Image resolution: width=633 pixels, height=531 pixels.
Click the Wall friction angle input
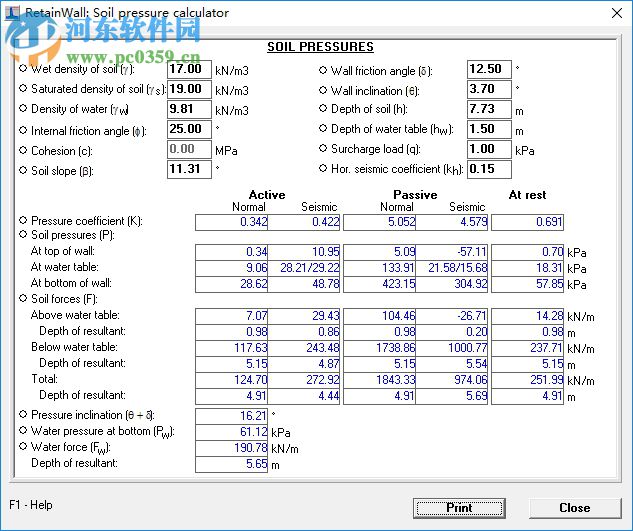[489, 69]
